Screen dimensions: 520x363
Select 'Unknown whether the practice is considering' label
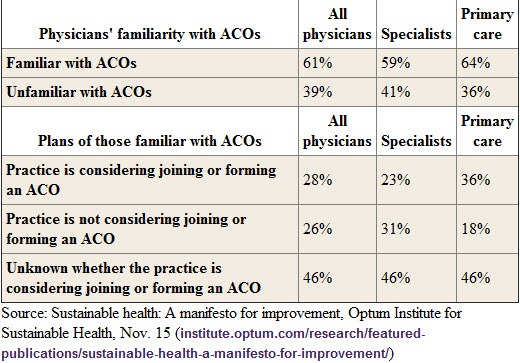pos(133,278)
